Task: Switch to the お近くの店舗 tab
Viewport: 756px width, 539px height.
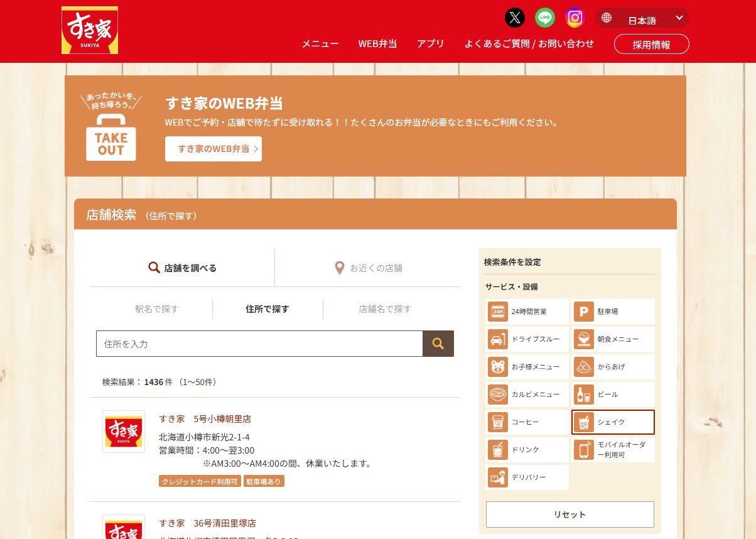Action: coord(368,268)
